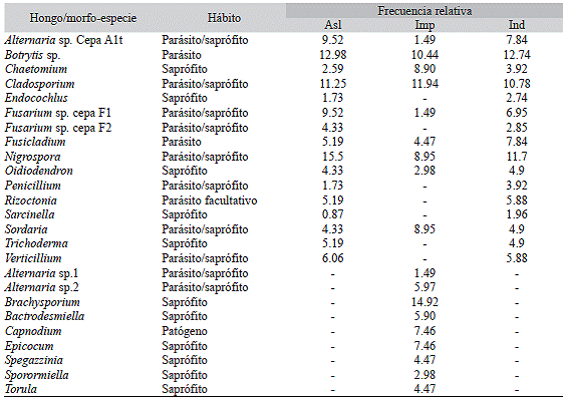Image resolution: width=563 pixels, height=399 pixels.
Task: Select the Hábito column header
Action: (x=224, y=18)
